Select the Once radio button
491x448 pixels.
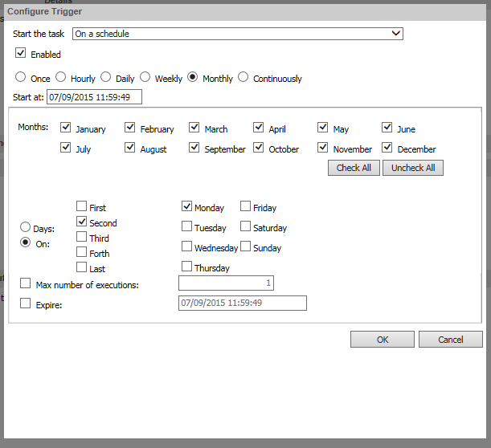(x=20, y=76)
